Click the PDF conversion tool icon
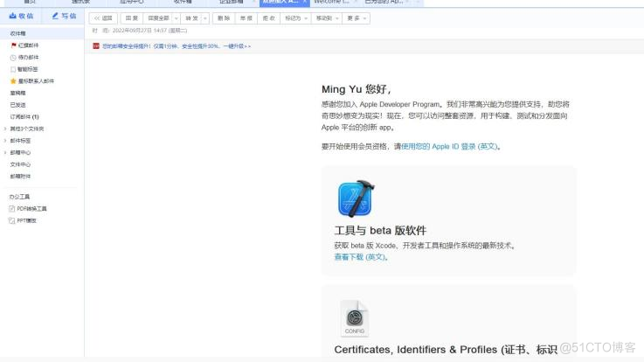 (x=12, y=209)
